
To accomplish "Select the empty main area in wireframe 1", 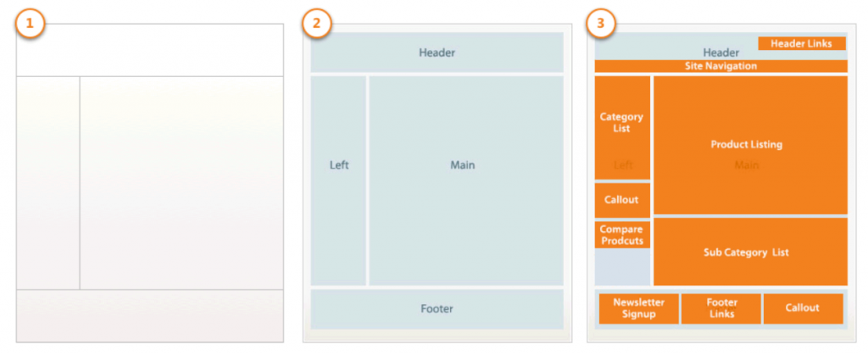I will (x=181, y=183).
